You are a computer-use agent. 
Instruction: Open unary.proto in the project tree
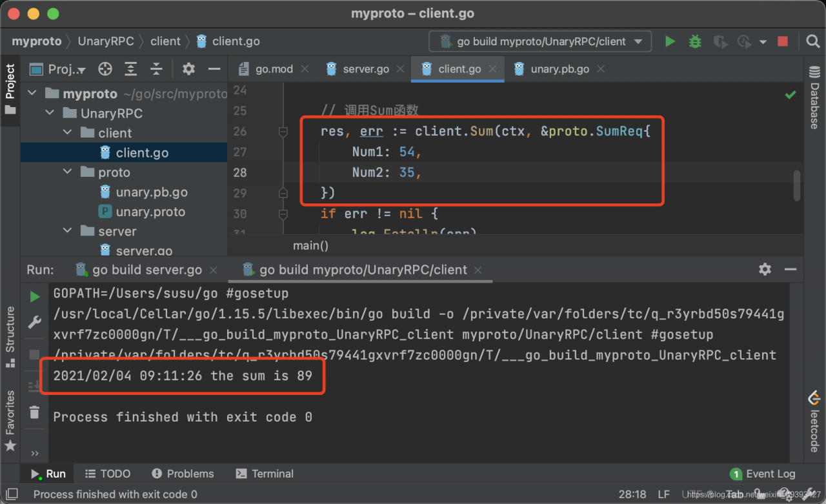click(x=150, y=212)
